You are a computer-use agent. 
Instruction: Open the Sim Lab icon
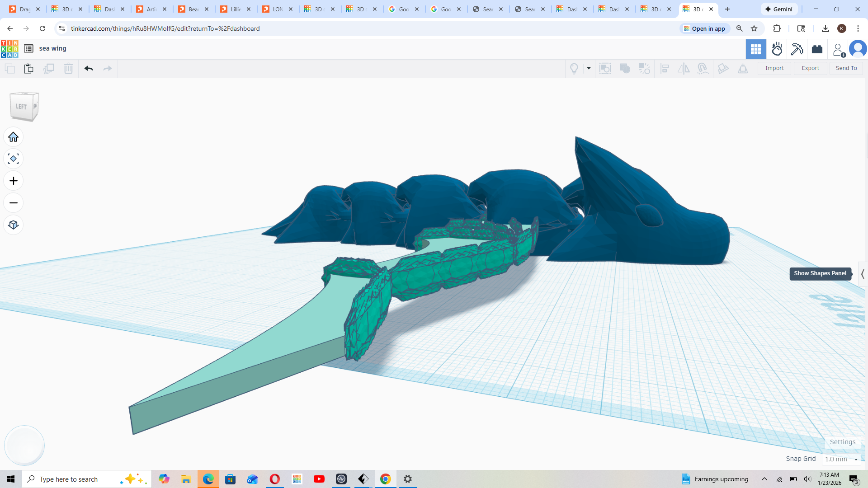(x=777, y=49)
